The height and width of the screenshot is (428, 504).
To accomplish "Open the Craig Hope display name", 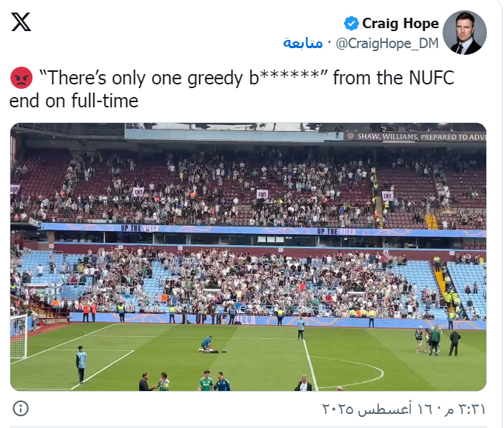I will click(x=400, y=23).
